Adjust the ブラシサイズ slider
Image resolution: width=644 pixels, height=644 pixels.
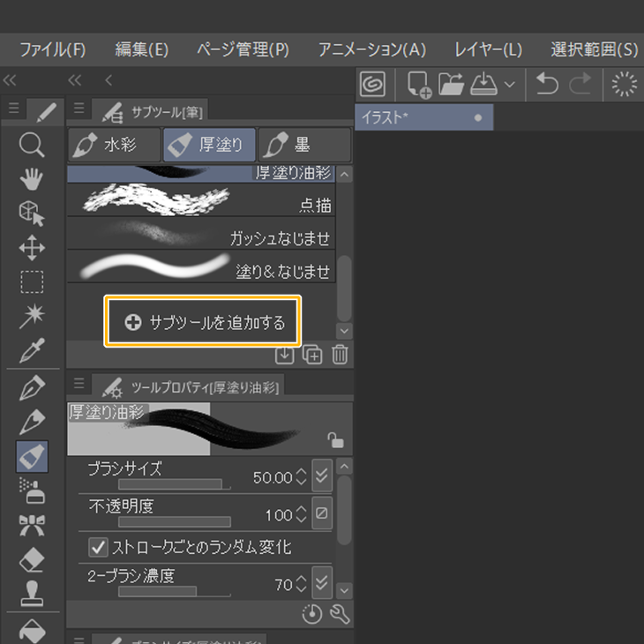point(174,484)
